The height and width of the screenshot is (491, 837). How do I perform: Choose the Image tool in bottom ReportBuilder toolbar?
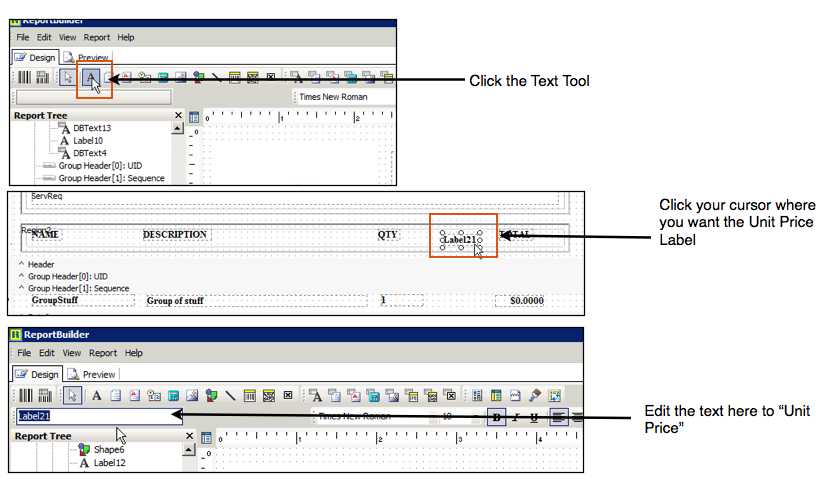pos(192,396)
